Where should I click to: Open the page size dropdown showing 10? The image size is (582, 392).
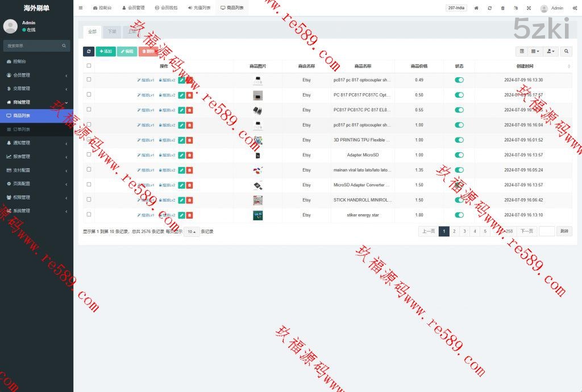coord(192,232)
